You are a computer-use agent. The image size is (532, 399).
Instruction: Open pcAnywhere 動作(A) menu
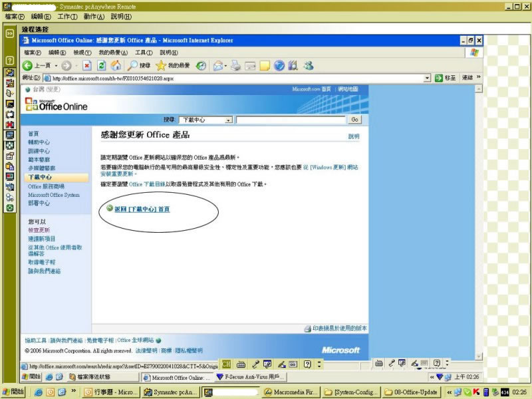[x=94, y=17]
